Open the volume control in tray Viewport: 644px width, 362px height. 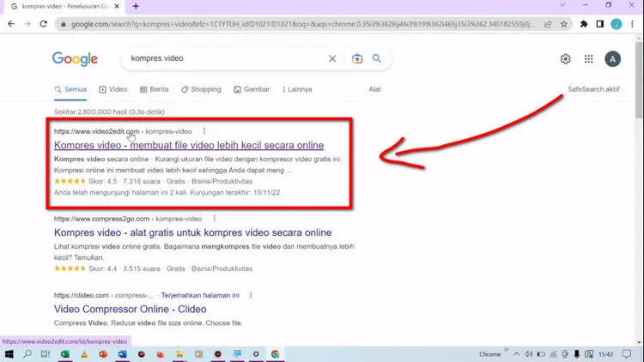(529, 354)
